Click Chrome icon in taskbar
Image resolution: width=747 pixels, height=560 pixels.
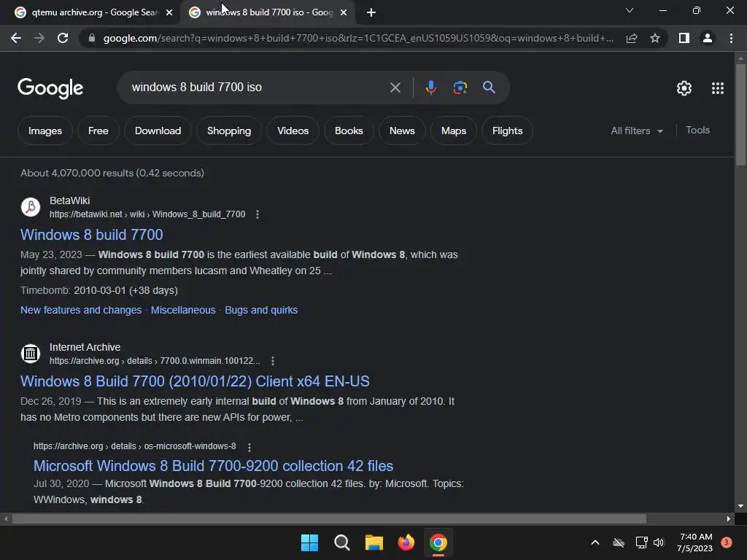tap(438, 542)
